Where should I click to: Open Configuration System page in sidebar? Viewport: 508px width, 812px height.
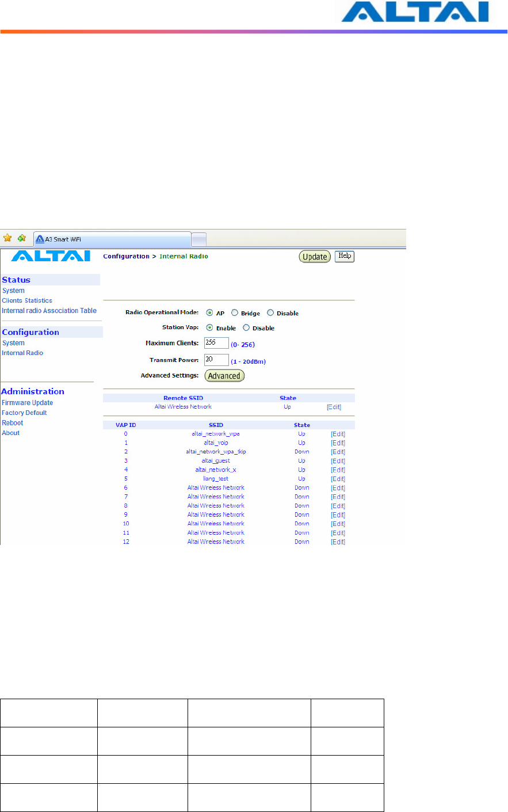point(13,343)
